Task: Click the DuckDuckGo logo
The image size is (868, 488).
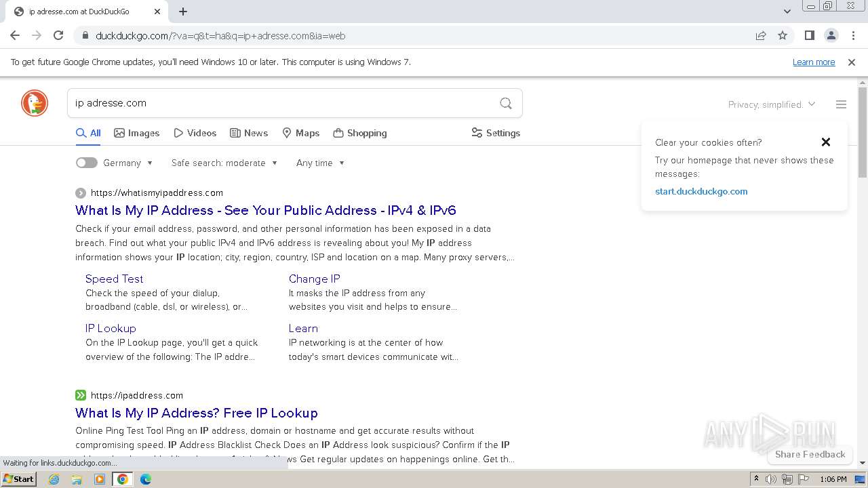Action: (35, 103)
